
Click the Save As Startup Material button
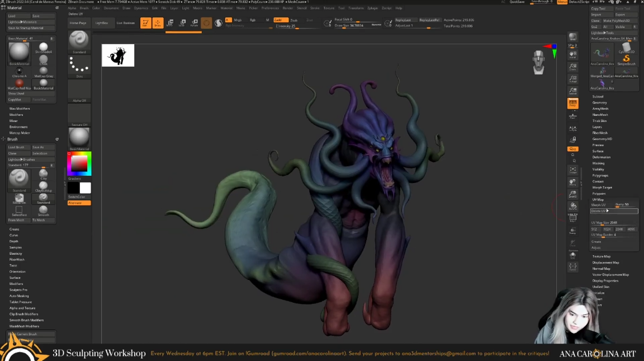coord(31,28)
